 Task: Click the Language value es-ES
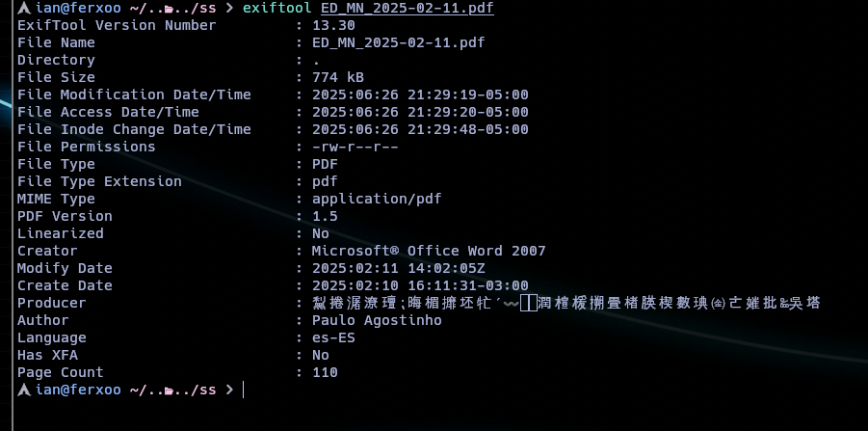(x=333, y=337)
